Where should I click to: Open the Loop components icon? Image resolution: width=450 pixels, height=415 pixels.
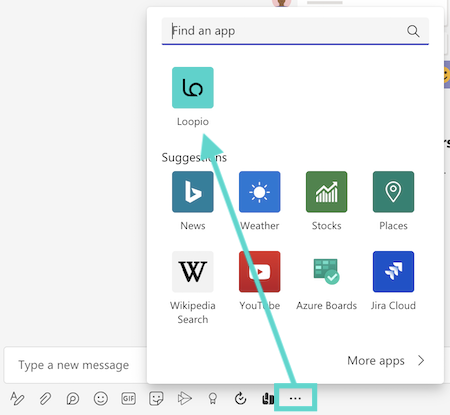73,398
